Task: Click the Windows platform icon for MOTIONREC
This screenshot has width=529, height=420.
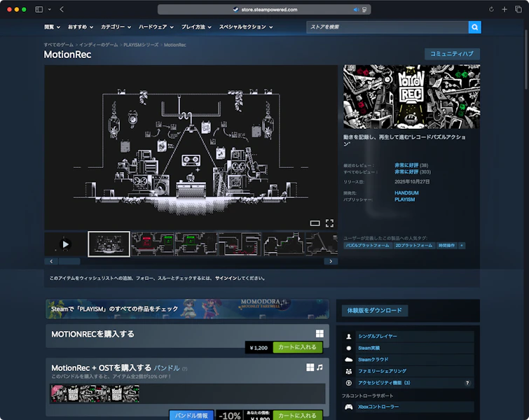Action: click(320, 334)
